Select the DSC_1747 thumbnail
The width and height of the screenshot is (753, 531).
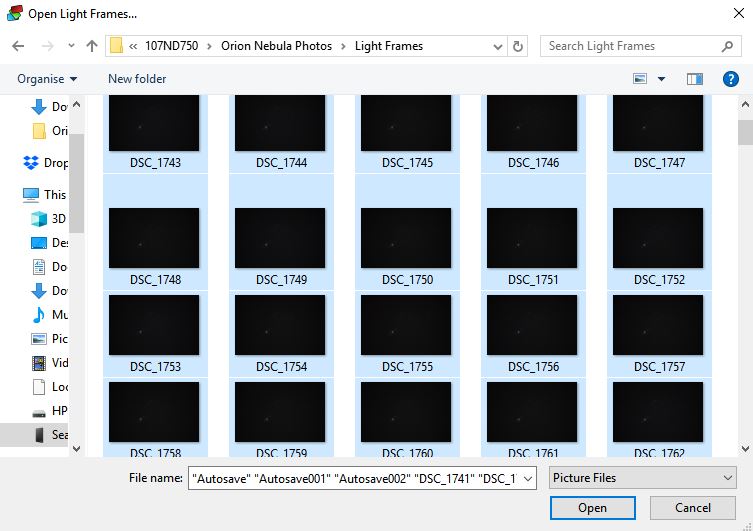[658, 123]
